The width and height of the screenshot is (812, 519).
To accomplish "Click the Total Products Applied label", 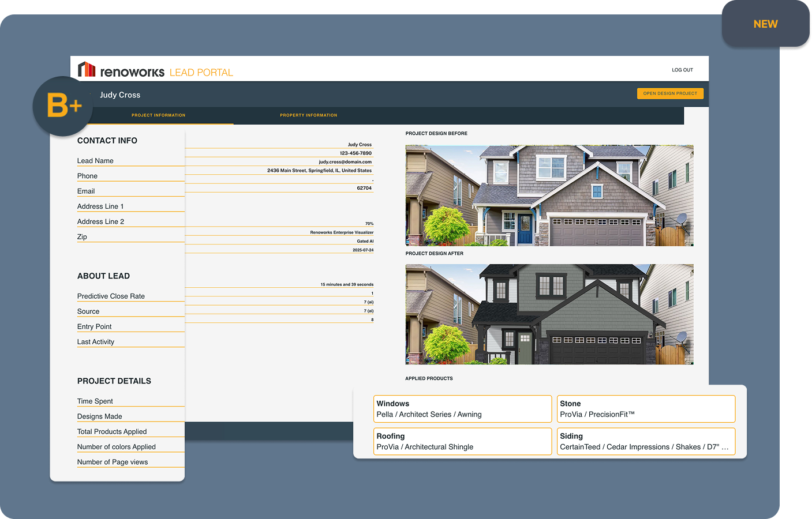I will coord(112,432).
